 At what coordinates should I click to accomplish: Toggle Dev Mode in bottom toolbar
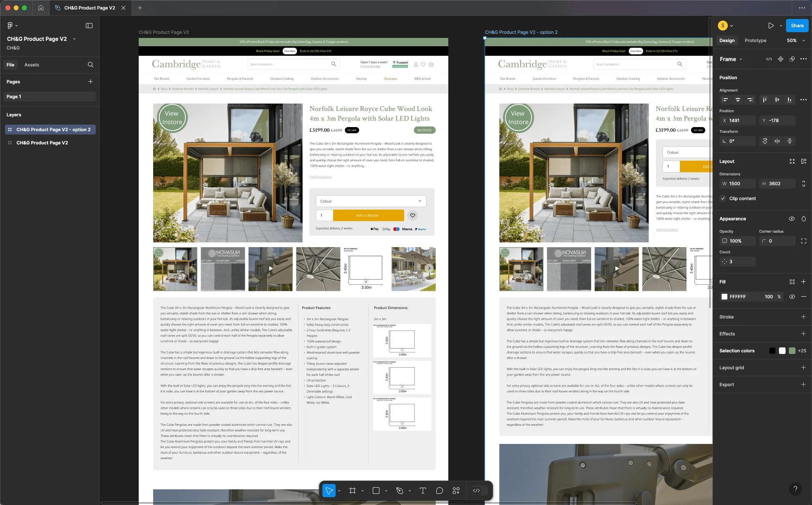coord(476,491)
